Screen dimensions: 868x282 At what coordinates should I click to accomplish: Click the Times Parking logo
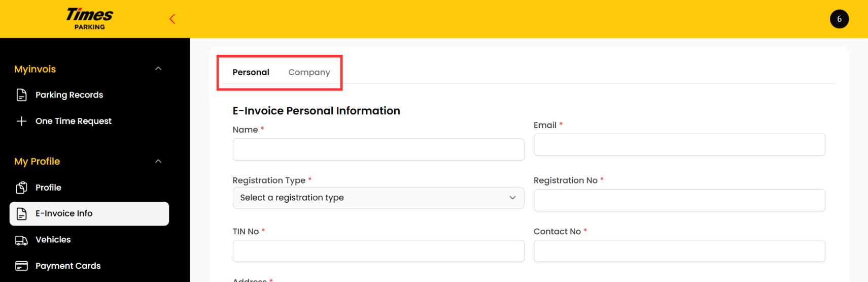pyautogui.click(x=90, y=19)
